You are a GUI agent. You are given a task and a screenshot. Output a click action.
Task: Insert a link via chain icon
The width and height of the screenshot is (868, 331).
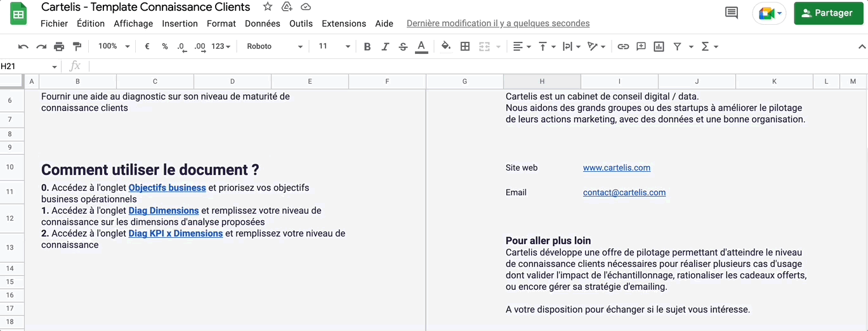click(x=623, y=46)
